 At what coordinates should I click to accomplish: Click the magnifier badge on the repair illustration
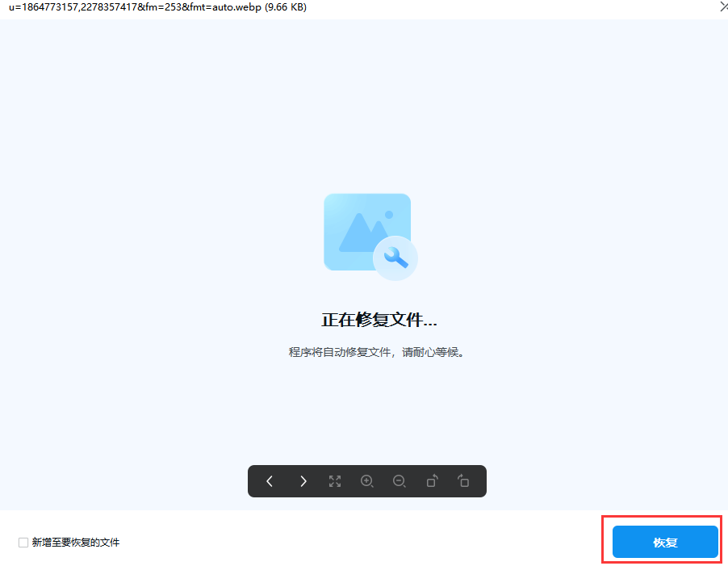[x=395, y=258]
